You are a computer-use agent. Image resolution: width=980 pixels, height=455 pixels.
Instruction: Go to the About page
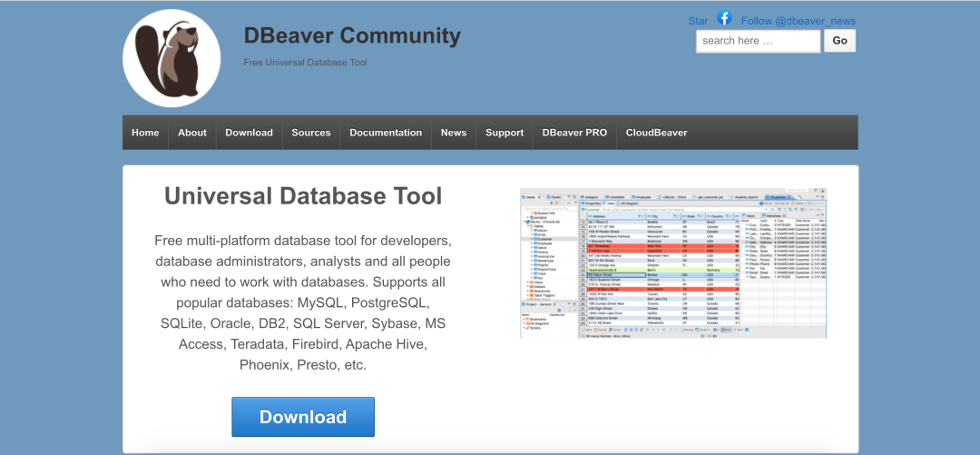tap(192, 133)
